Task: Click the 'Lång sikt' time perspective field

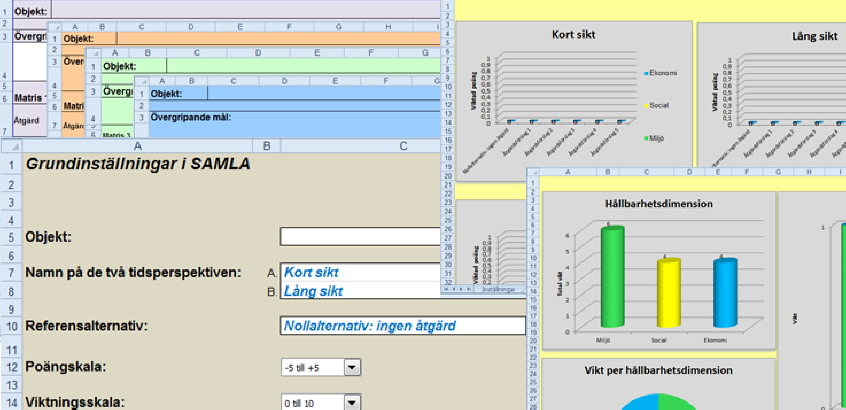Action: pyautogui.click(x=361, y=291)
